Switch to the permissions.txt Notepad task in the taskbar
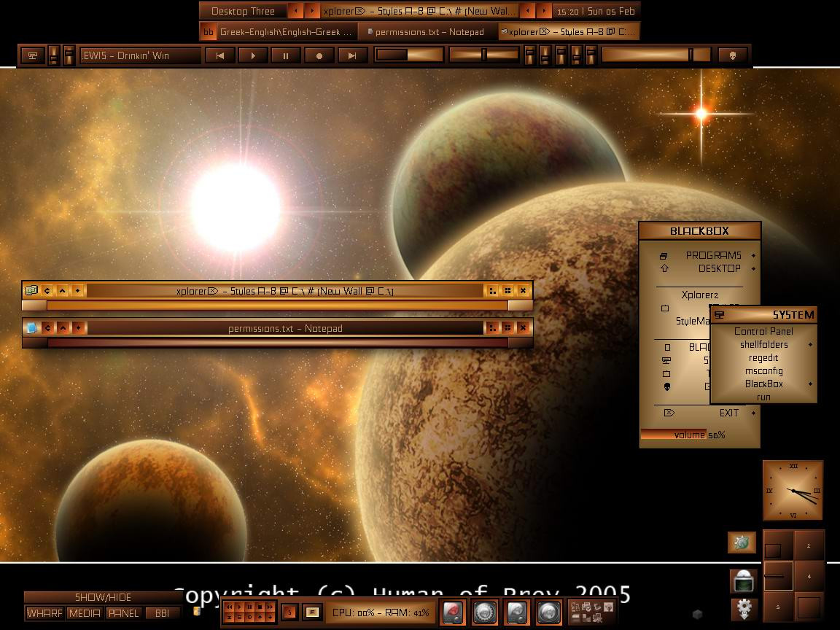This screenshot has width=840, height=630. (427, 31)
